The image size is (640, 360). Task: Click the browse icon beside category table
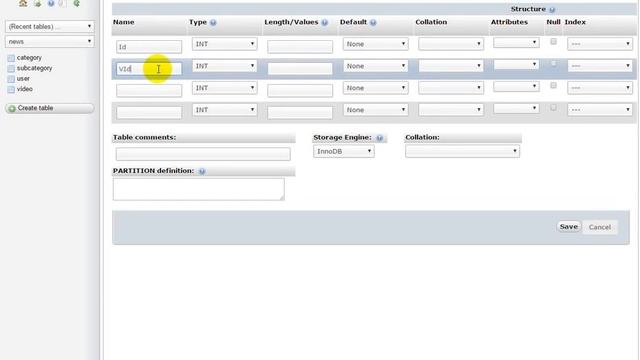point(11,58)
